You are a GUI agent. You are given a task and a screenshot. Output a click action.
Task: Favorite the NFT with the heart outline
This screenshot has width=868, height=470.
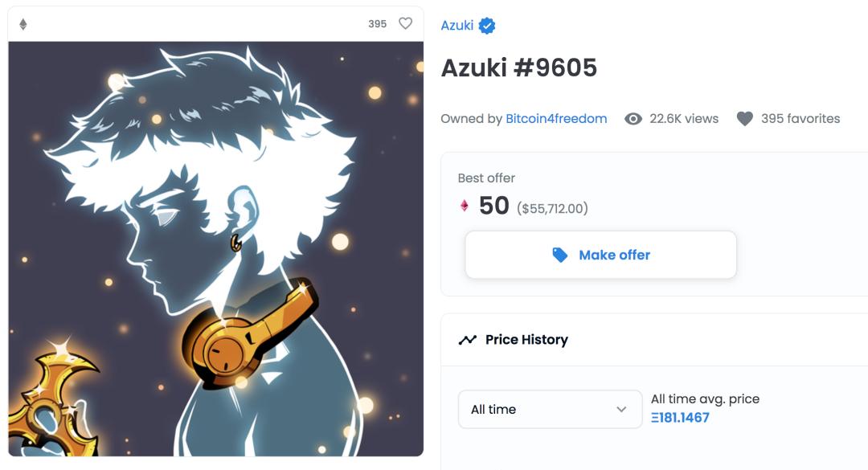point(406,23)
